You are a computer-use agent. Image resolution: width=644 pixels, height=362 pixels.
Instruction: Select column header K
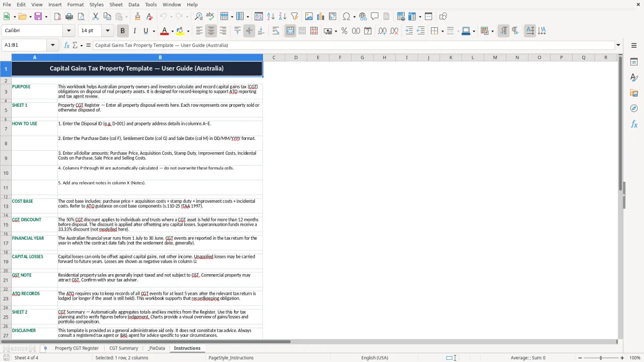pos(450,57)
